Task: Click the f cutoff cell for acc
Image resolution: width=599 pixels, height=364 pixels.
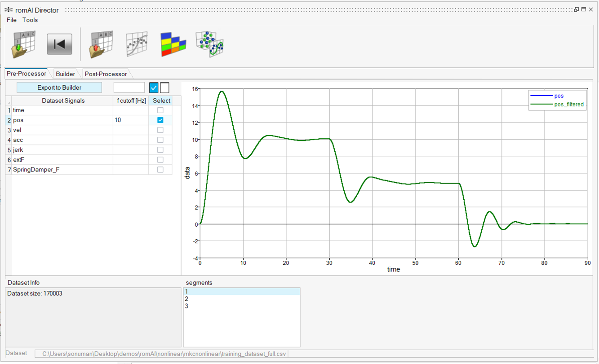Action: click(x=130, y=140)
